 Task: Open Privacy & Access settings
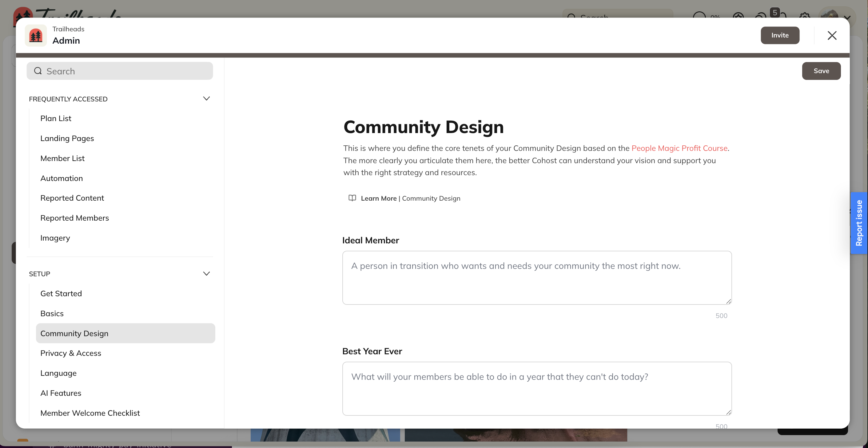tap(70, 353)
